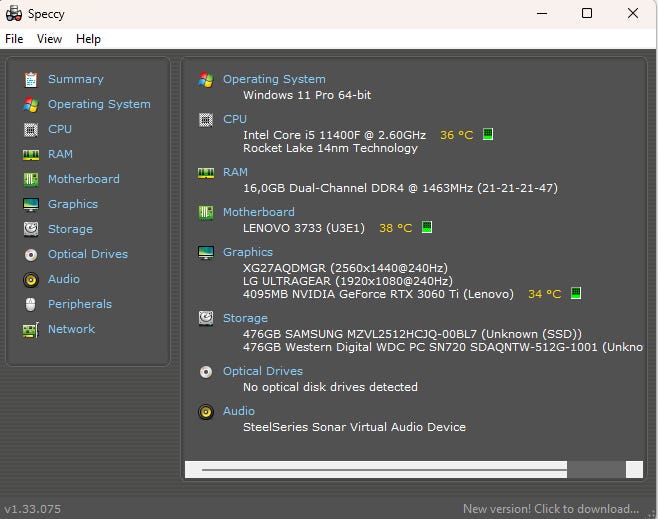Select Summary in the sidebar

[x=76, y=79]
